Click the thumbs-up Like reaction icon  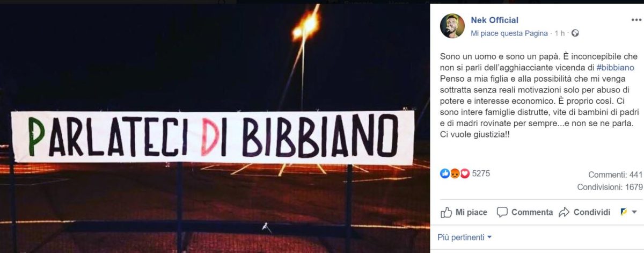pyautogui.click(x=445, y=174)
